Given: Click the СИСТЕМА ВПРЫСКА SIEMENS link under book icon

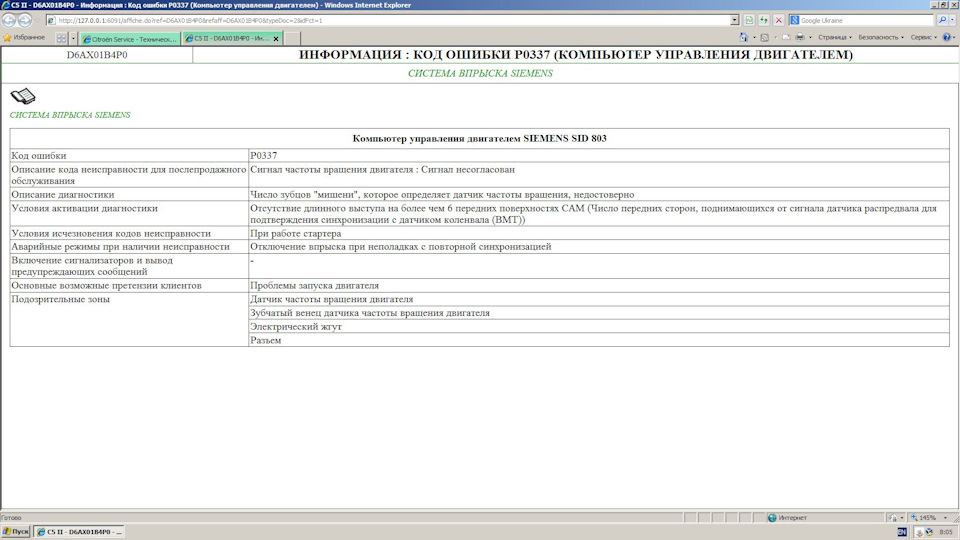Looking at the screenshot, I should point(70,114).
